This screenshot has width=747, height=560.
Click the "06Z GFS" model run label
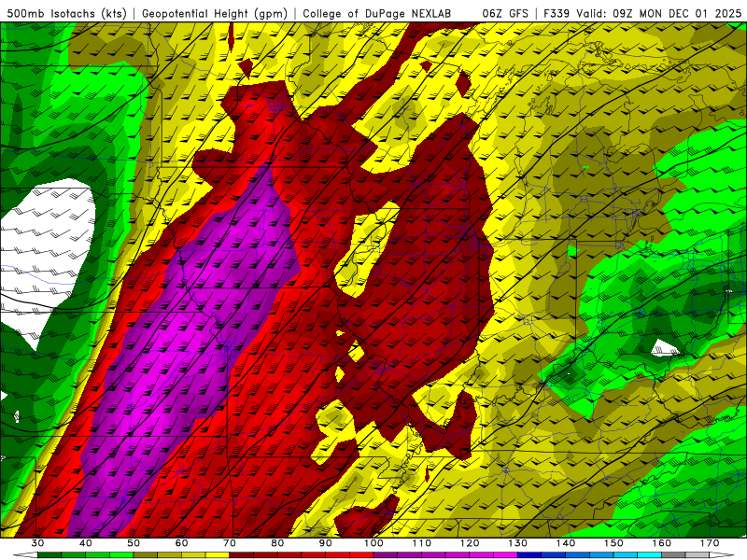pyautogui.click(x=505, y=13)
